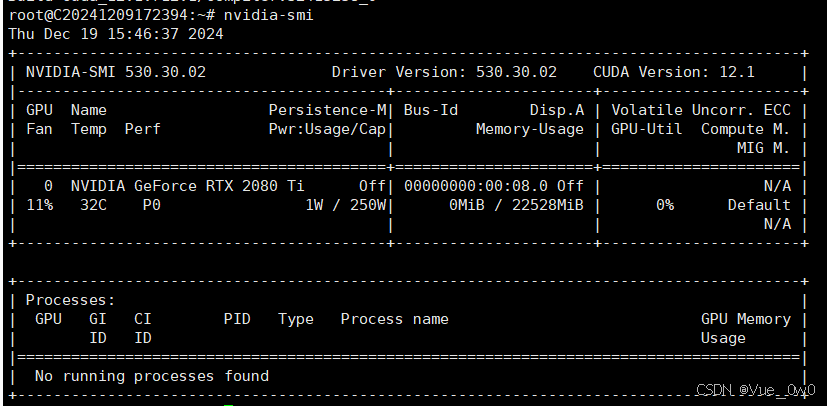Click the root@C20241209172394 prompt
The width and height of the screenshot is (827, 406).
click(x=100, y=15)
